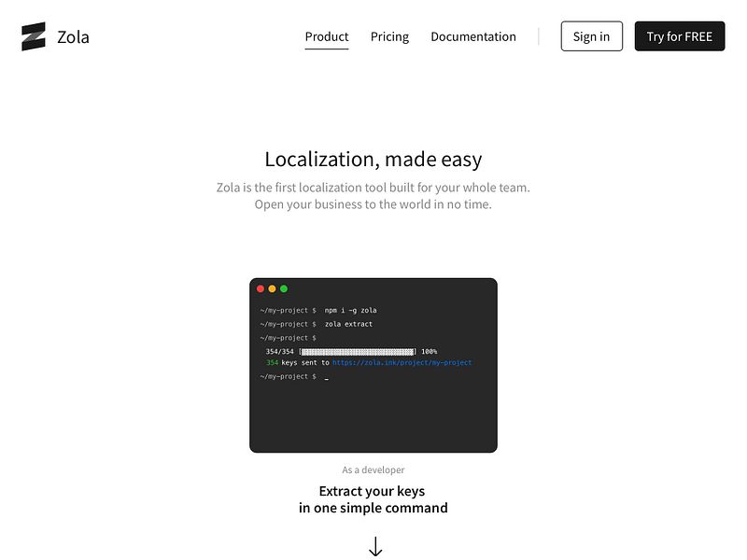Image resolution: width=747 pixels, height=560 pixels.
Task: Click the down arrow below the heading
Action: tap(375, 546)
